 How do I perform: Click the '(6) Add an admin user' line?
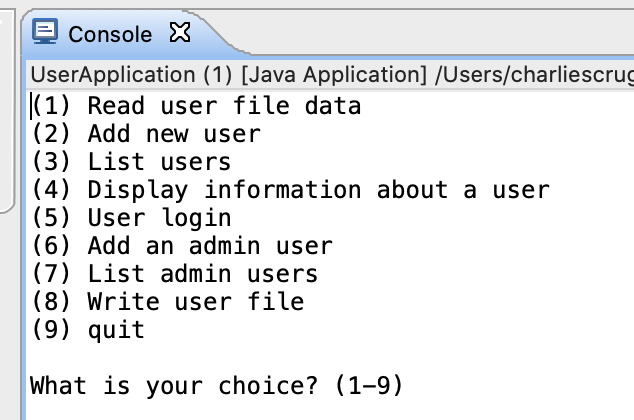pos(182,246)
